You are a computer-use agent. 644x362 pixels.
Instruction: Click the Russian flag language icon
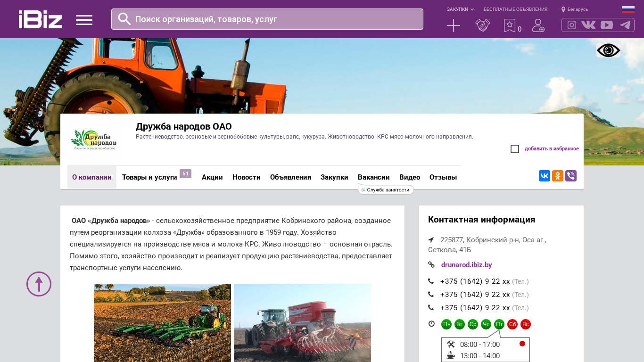coord(628,9)
